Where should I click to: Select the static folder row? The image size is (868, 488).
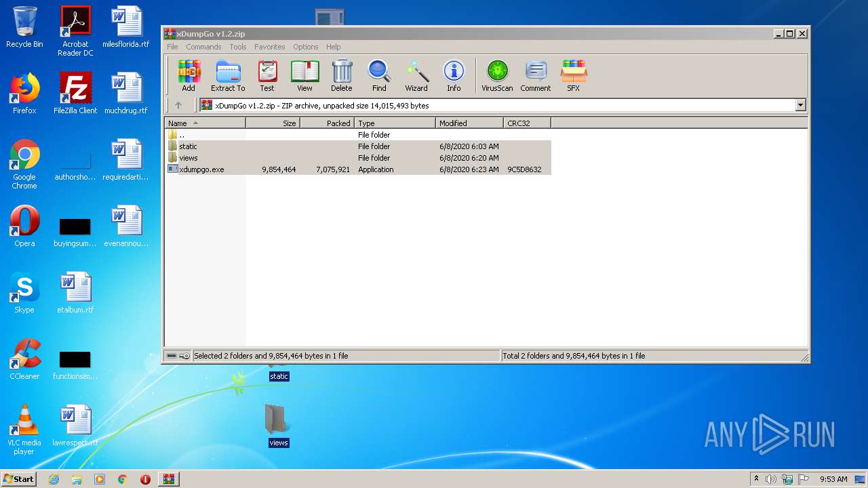click(x=358, y=146)
